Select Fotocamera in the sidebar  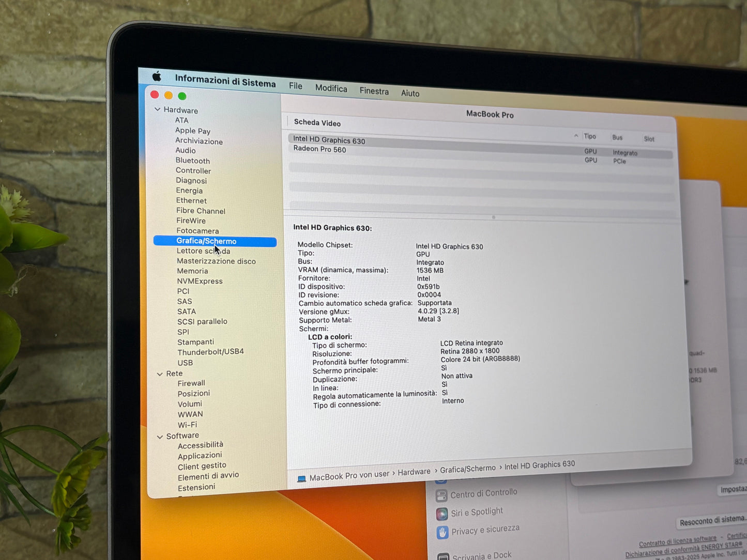coord(197,231)
